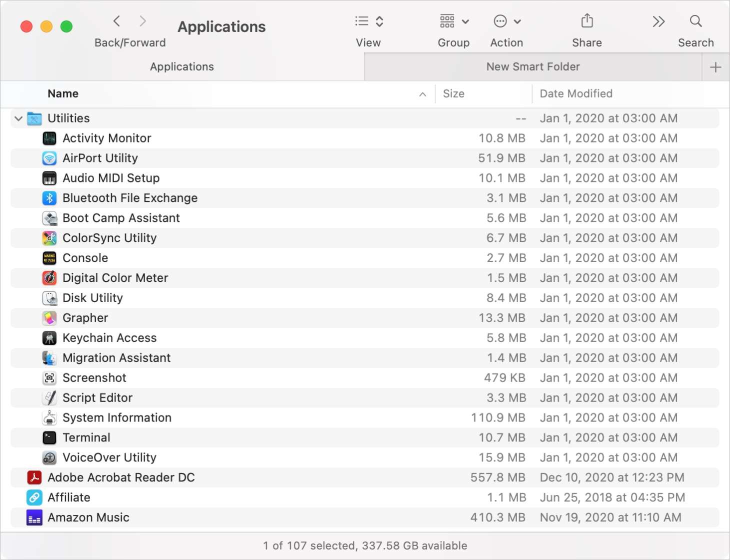Sort by the Name column header
The image size is (730, 560).
point(63,93)
